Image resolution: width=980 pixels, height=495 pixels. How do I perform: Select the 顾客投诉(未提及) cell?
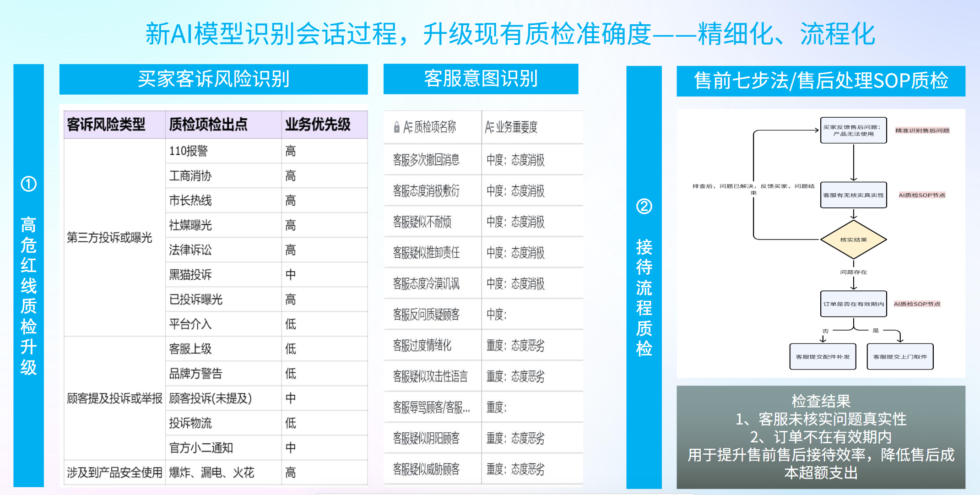tap(223, 398)
